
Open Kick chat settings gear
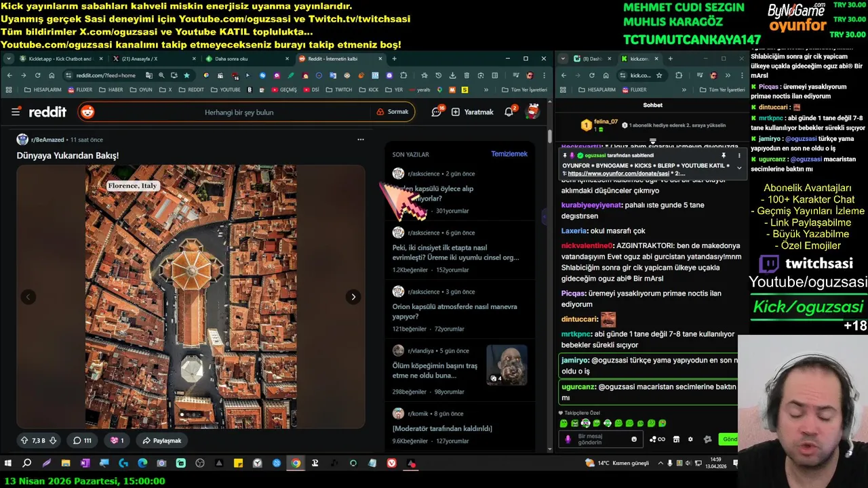click(690, 439)
